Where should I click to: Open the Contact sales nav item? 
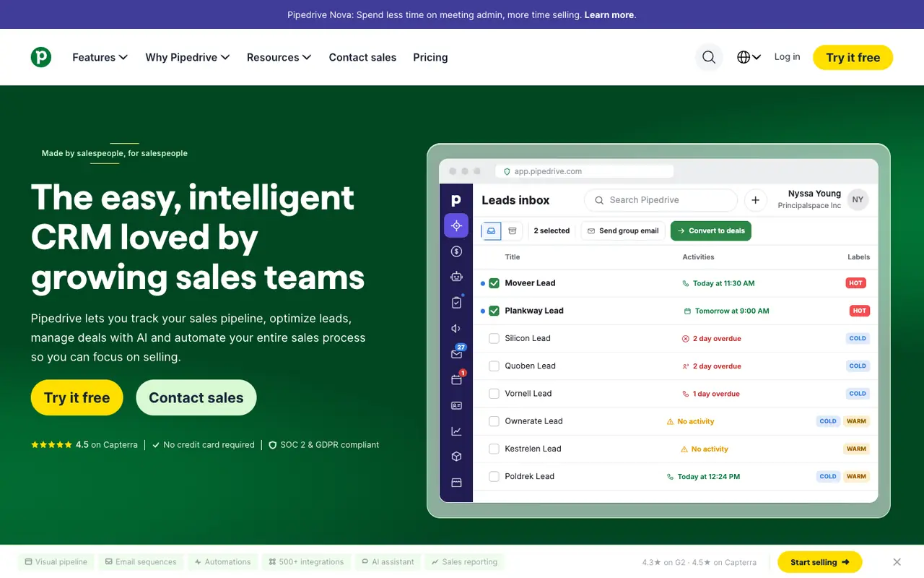coord(362,57)
